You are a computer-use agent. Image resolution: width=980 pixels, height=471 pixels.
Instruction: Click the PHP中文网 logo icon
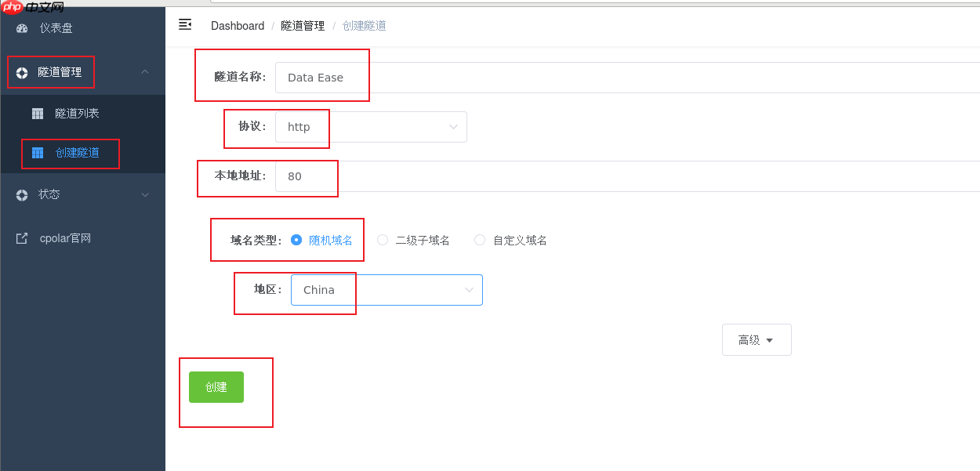[x=12, y=8]
